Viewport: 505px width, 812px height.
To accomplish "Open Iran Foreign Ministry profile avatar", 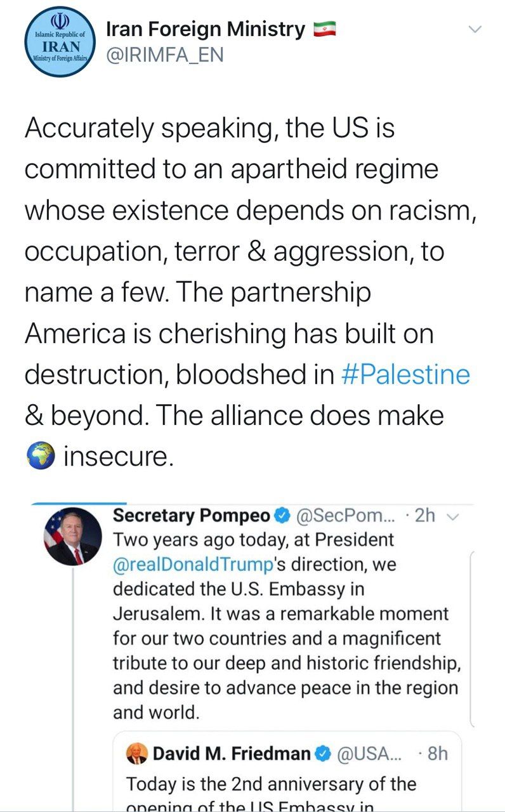I will tap(60, 43).
